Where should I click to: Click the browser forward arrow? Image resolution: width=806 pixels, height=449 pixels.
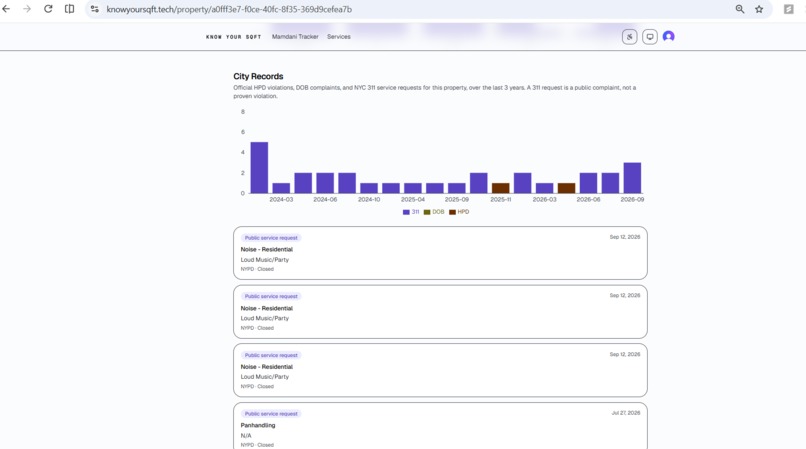[x=27, y=9]
